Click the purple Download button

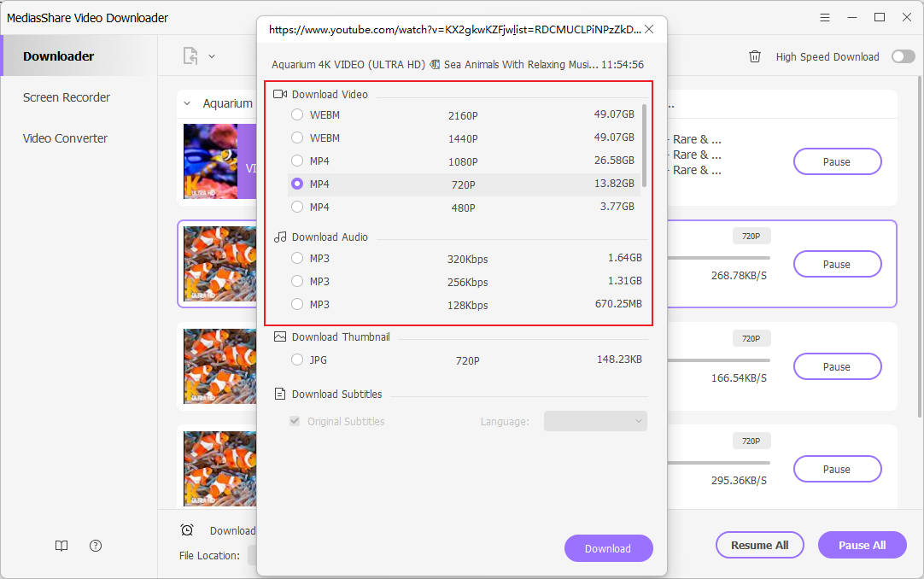(x=608, y=548)
